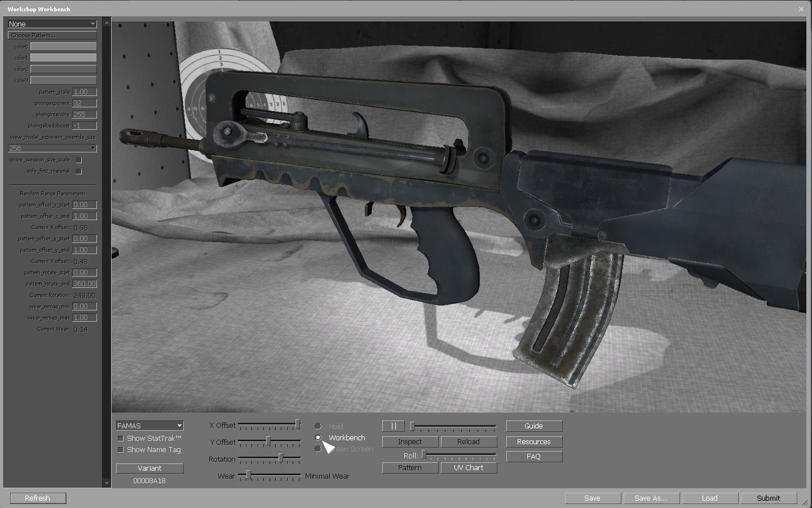The width and height of the screenshot is (812, 508).
Task: Click the parameters panel scroll up arrow
Action: pos(107,23)
